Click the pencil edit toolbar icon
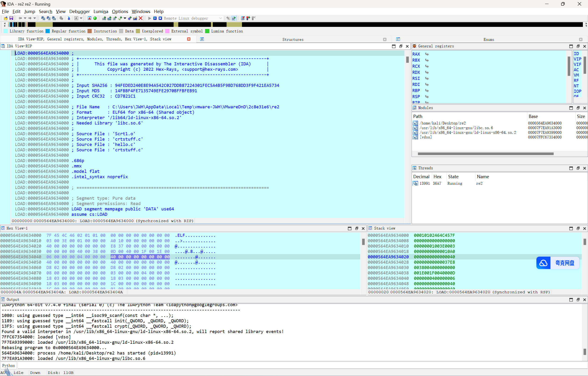Viewport: 588px width, 376px height. pyautogui.click(x=135, y=18)
